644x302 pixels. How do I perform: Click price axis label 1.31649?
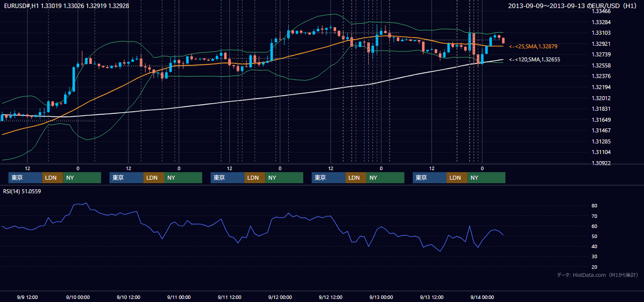[x=601, y=120]
